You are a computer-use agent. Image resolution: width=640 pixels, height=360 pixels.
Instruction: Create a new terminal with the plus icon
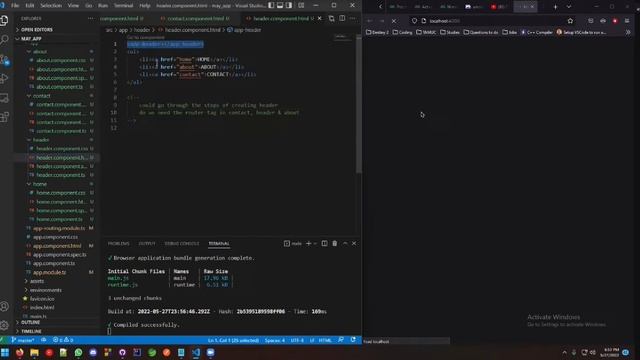click(309, 243)
